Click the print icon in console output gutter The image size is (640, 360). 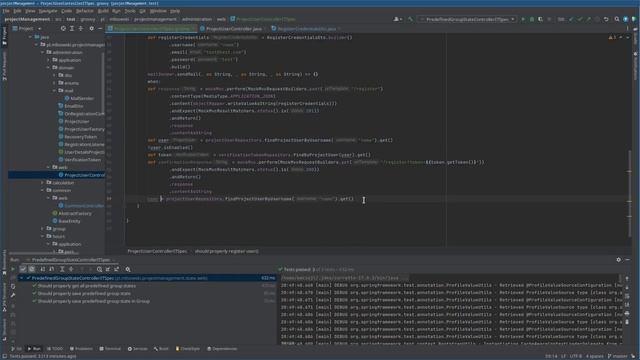[x=627, y=313]
